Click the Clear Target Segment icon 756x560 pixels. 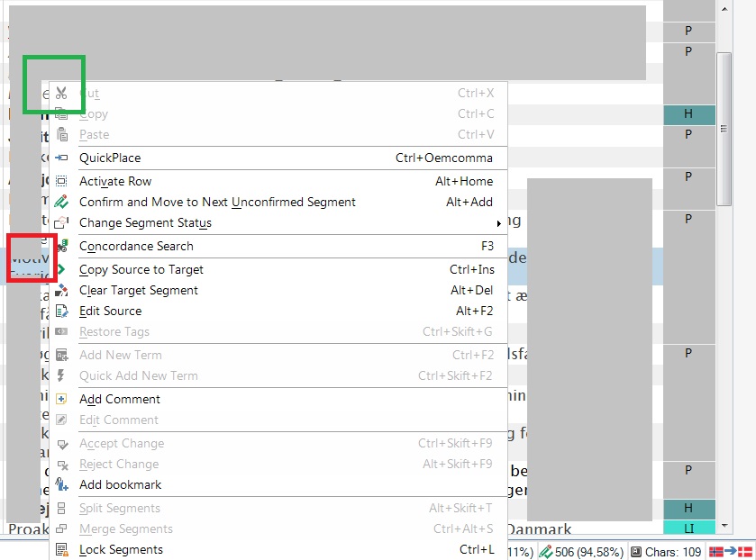click(x=61, y=290)
